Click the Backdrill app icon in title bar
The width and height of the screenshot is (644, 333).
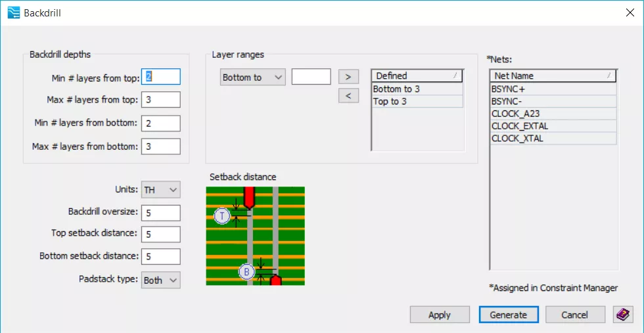[12, 12]
